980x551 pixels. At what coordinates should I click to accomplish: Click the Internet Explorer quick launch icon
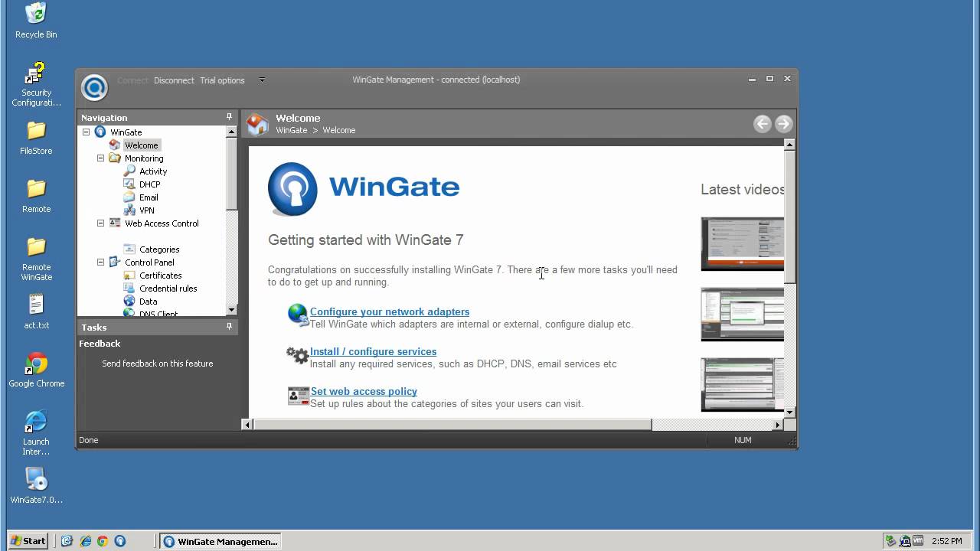pyautogui.click(x=85, y=541)
